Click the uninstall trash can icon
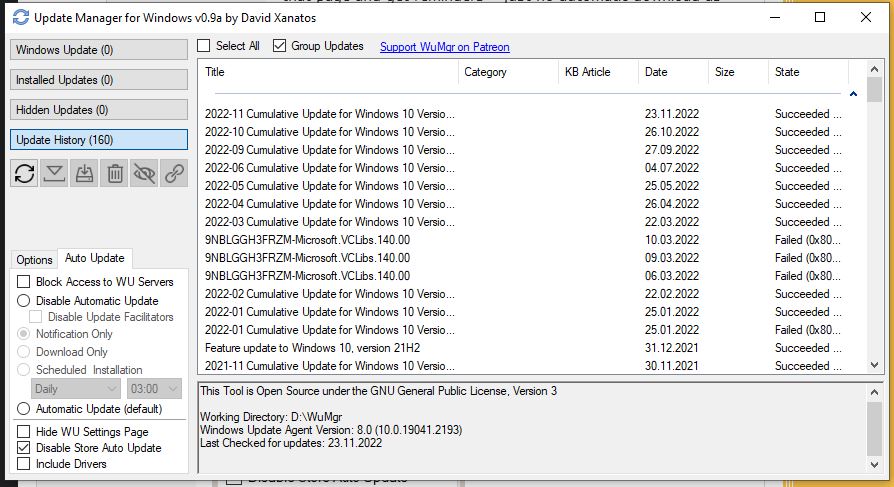This screenshot has height=487, width=894. (x=115, y=173)
